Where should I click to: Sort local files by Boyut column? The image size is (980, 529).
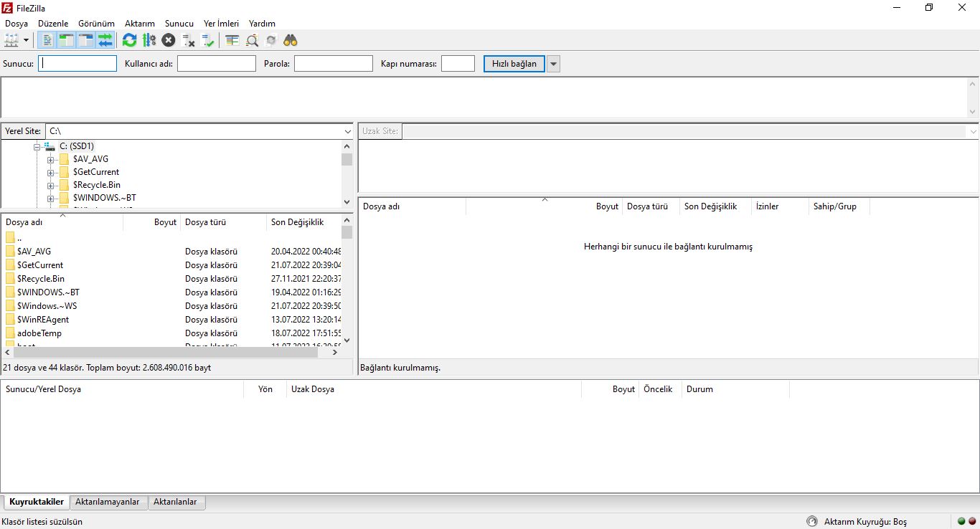tap(151, 222)
